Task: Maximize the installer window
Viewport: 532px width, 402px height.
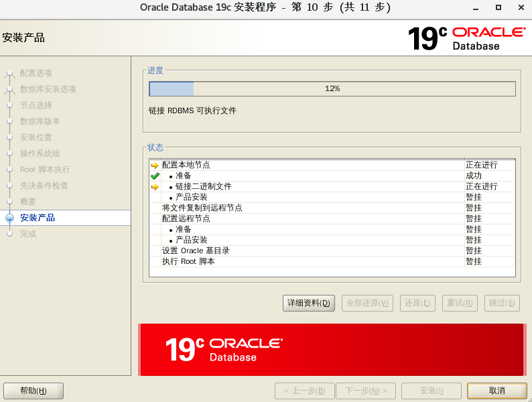Action: (x=498, y=7)
